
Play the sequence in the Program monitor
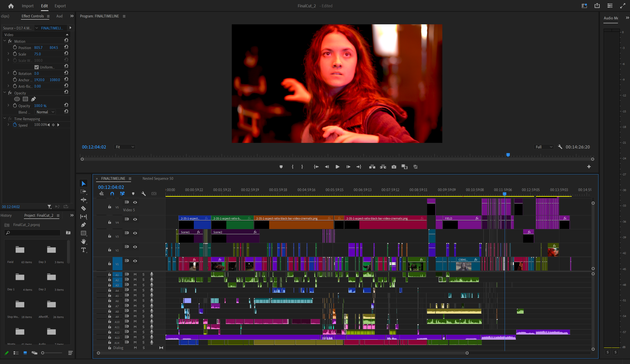pos(337,167)
